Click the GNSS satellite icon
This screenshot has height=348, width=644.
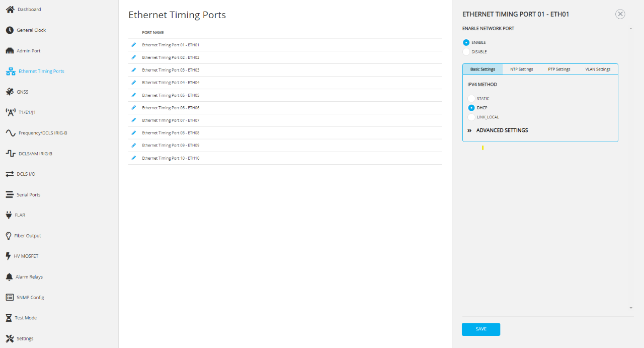pos(10,92)
